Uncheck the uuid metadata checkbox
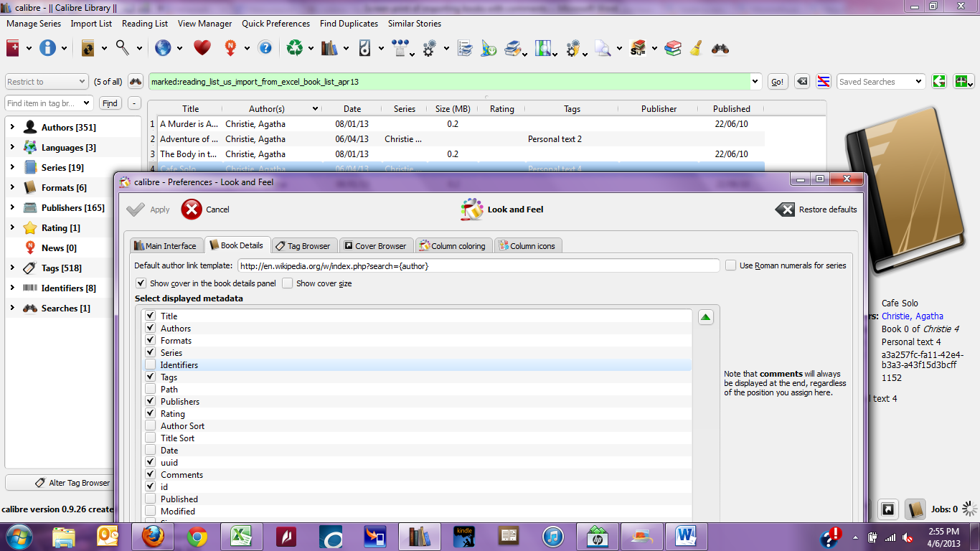 150,462
